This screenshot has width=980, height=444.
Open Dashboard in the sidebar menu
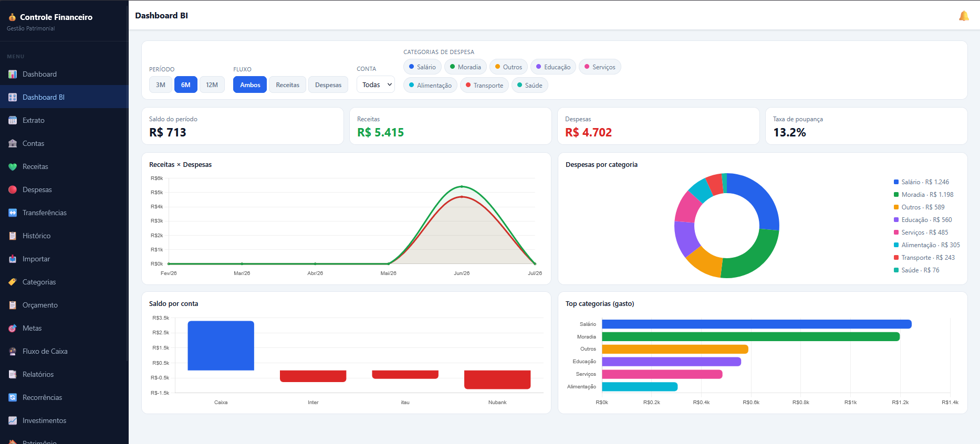[64, 74]
